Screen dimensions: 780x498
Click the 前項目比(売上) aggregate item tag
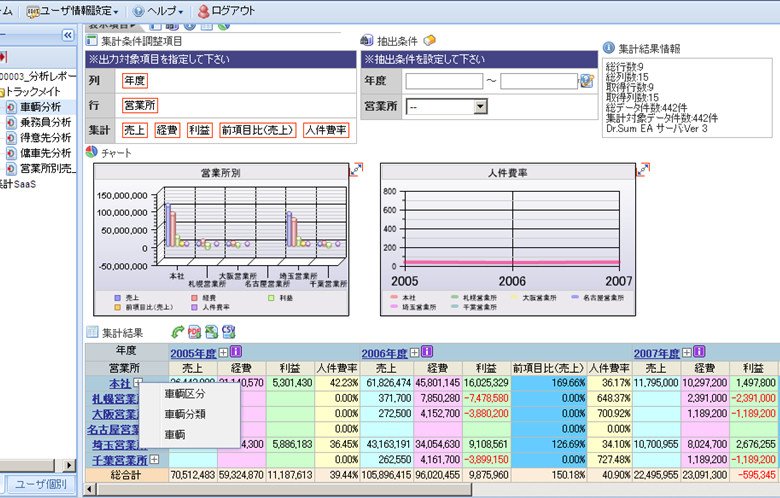tap(258, 130)
